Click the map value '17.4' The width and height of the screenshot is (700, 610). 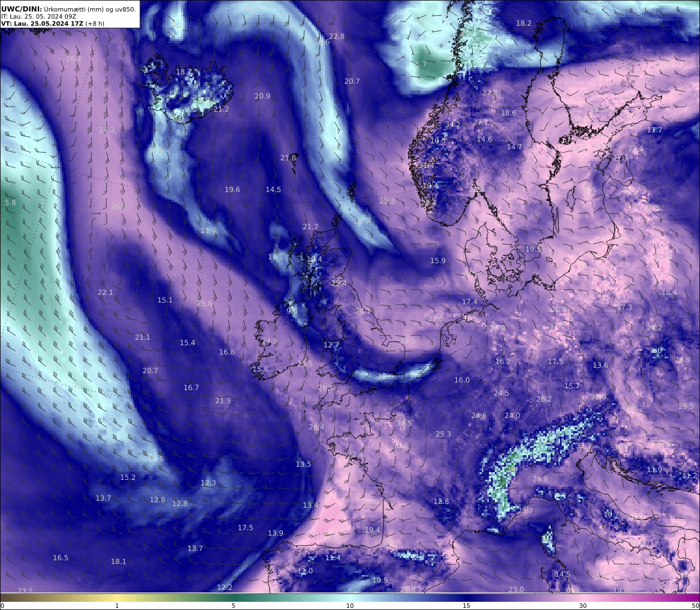(x=470, y=301)
